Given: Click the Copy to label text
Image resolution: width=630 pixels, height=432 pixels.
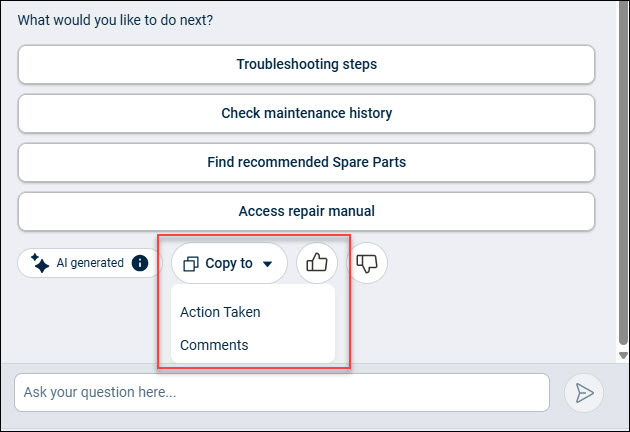Looking at the screenshot, I should point(229,263).
